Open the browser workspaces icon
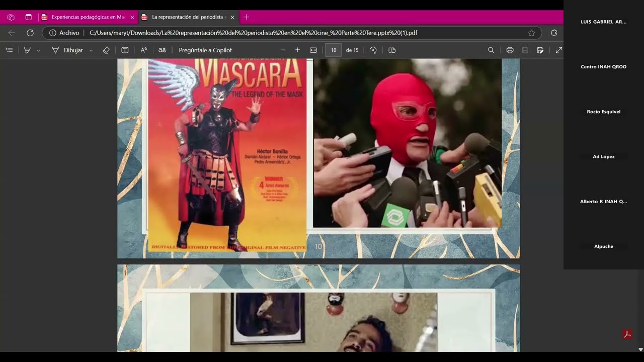 [11, 17]
